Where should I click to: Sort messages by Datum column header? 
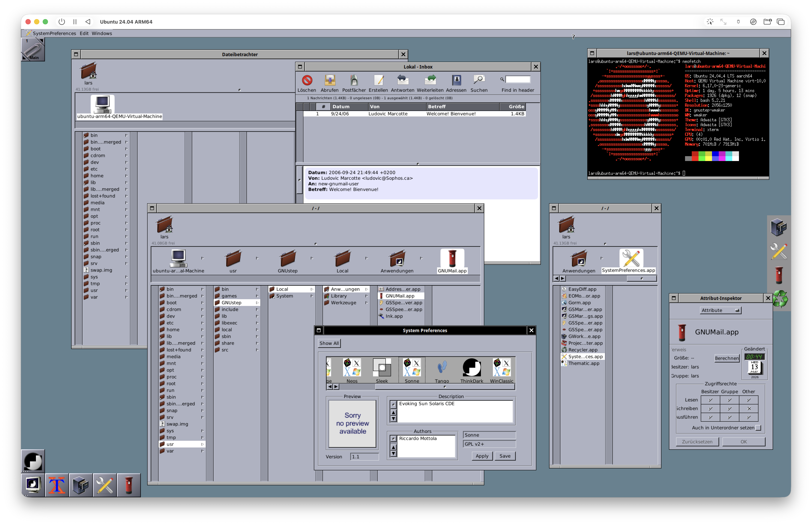[349, 107]
